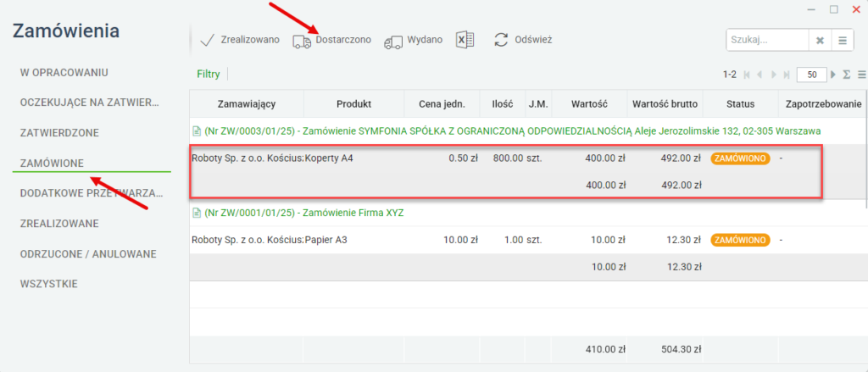The image size is (868, 372).
Task: Click the Zrealizowano checkmark icon
Action: (x=207, y=40)
